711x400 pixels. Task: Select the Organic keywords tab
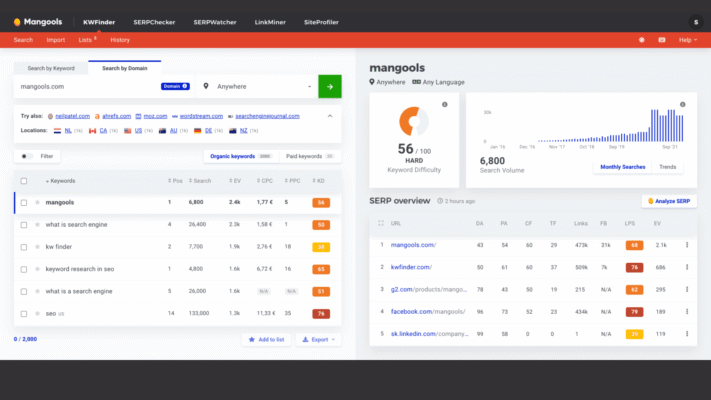click(241, 156)
